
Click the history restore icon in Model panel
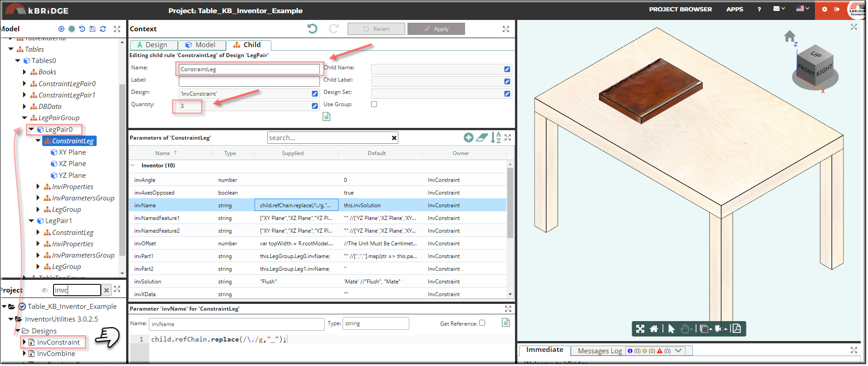point(82,29)
